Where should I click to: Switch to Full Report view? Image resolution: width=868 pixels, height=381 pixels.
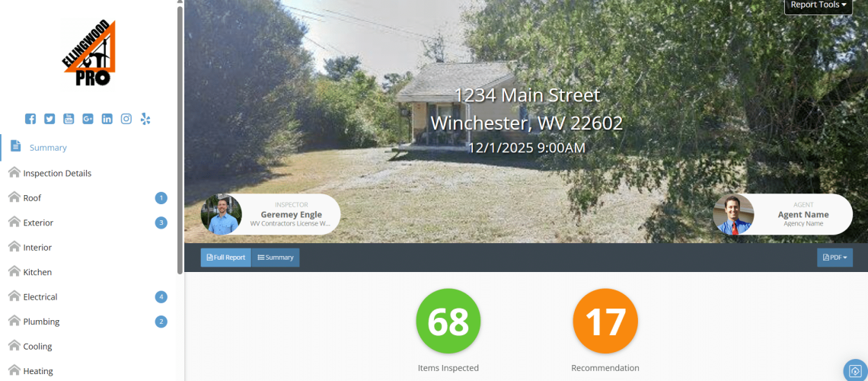[x=226, y=258]
